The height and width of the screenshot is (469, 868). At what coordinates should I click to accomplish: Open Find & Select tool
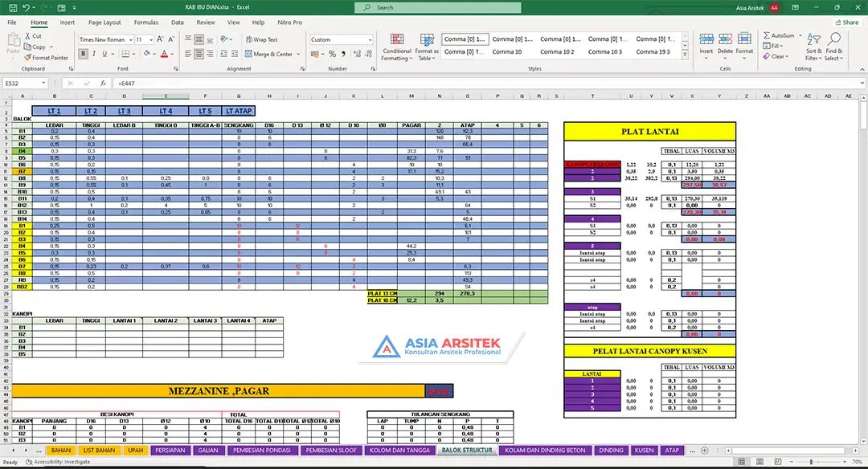click(833, 47)
